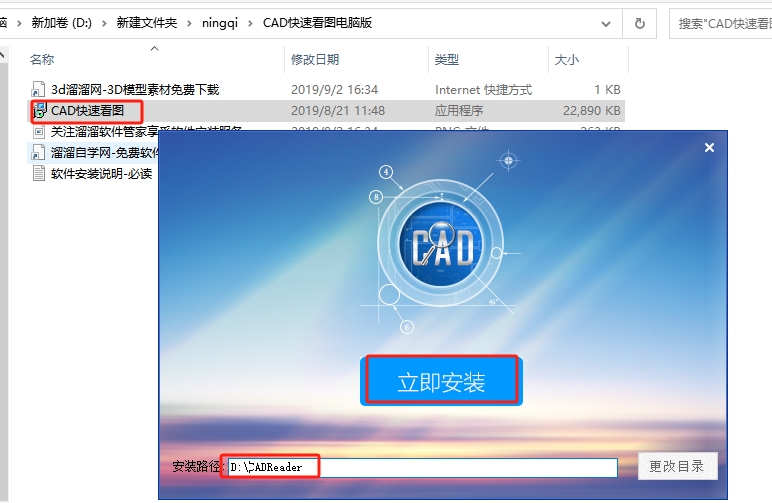Screen dimensions: 772x503
Task: Select the 溜溜自学网 shortcut file icon
Action: click(39, 153)
